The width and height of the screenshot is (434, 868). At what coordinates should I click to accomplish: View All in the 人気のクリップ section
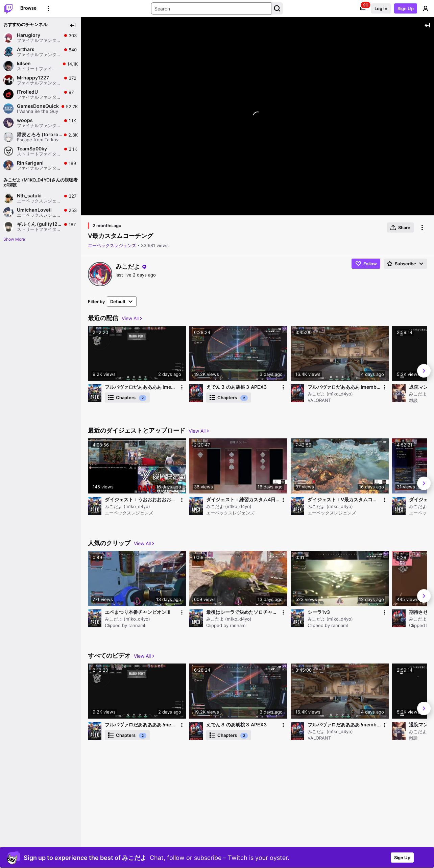(144, 544)
